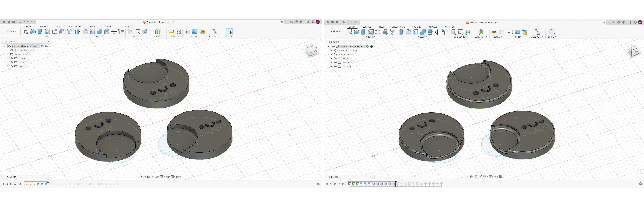Close Carinha Anti stress_render tab in left window
Image resolution: width=644 pixels, height=207 pixels.
(x=282, y=22)
